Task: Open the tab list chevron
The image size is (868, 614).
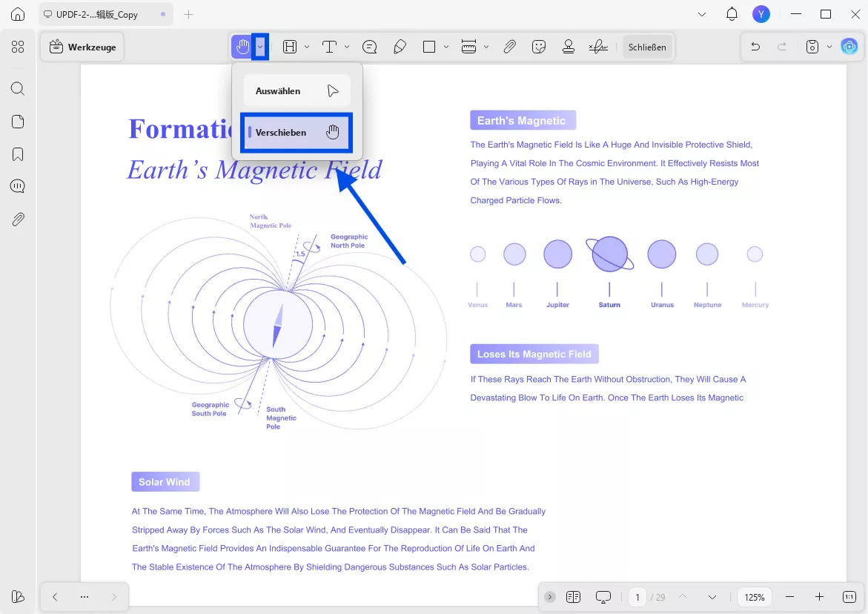Action: (702, 14)
